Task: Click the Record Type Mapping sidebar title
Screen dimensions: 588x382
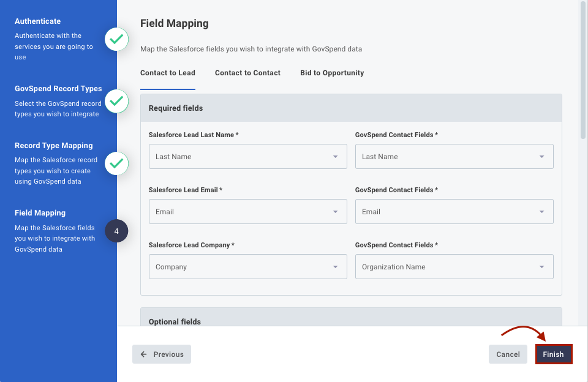Action: point(54,146)
